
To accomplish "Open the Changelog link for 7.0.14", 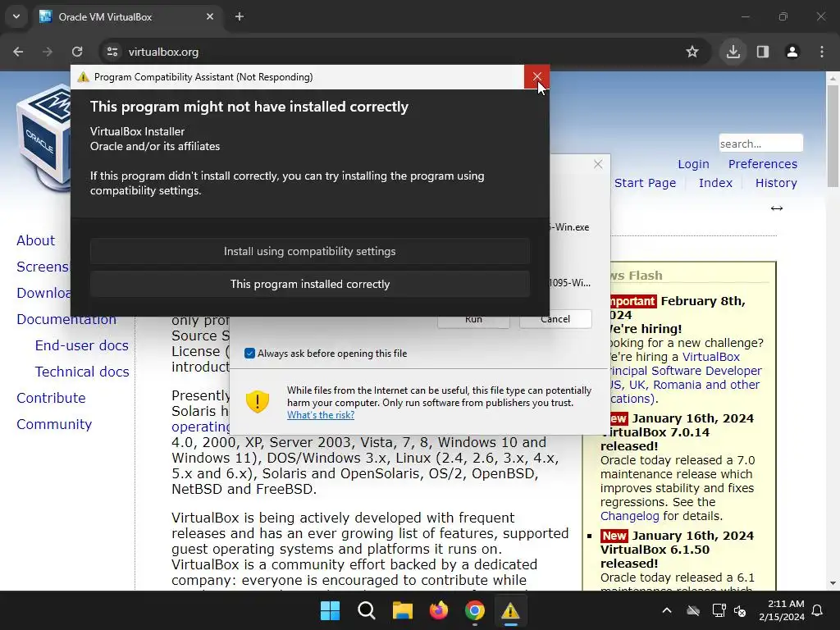I will tap(629, 516).
